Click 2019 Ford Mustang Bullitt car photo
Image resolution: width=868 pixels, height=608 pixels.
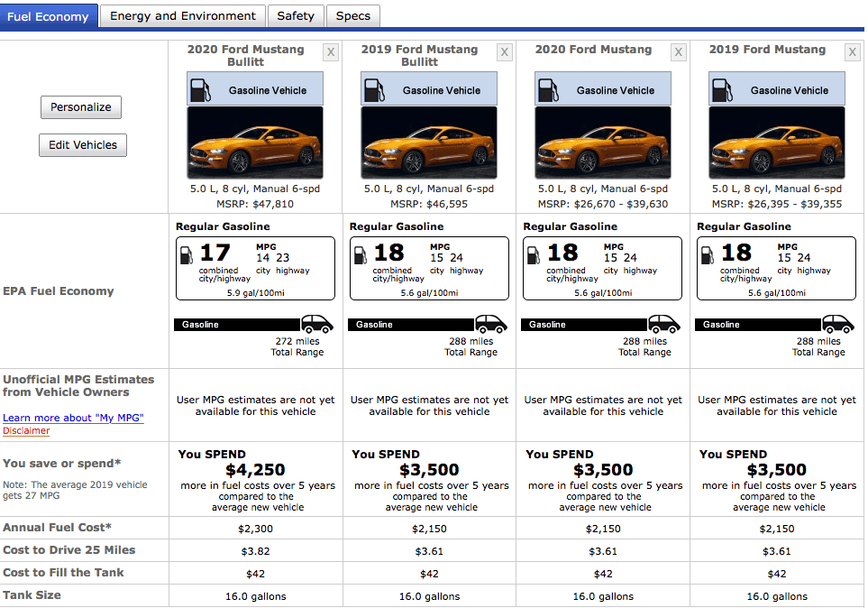click(x=429, y=143)
